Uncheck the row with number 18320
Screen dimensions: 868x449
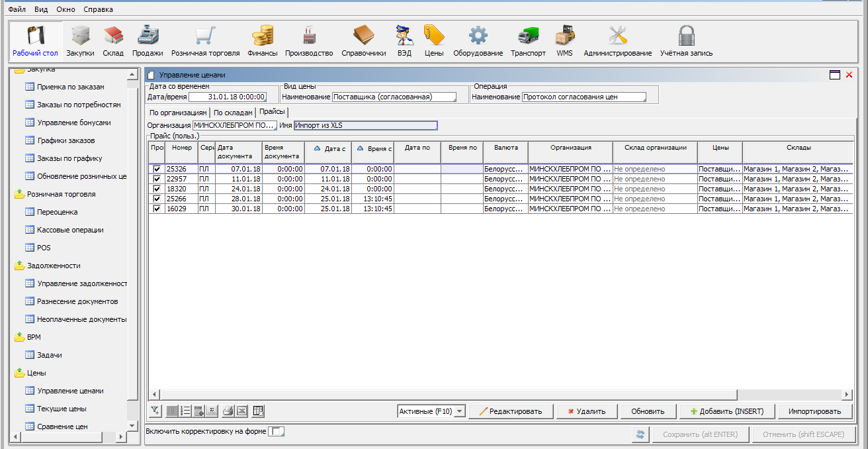click(157, 189)
